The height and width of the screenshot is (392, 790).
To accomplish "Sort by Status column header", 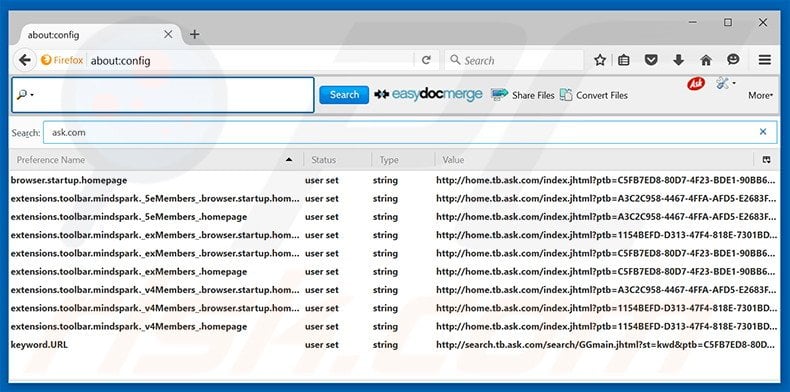I will point(338,160).
